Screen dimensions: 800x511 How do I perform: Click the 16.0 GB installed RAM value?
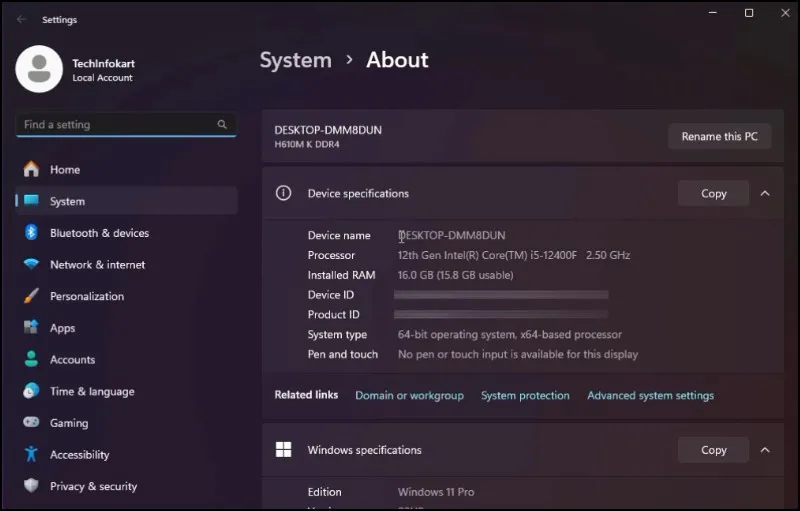tap(455, 275)
